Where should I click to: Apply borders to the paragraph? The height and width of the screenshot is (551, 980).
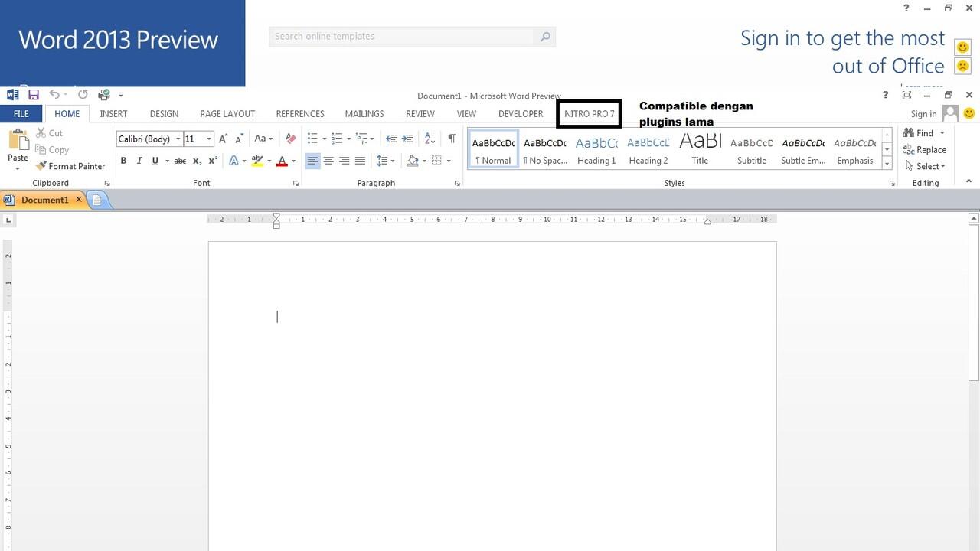[436, 161]
